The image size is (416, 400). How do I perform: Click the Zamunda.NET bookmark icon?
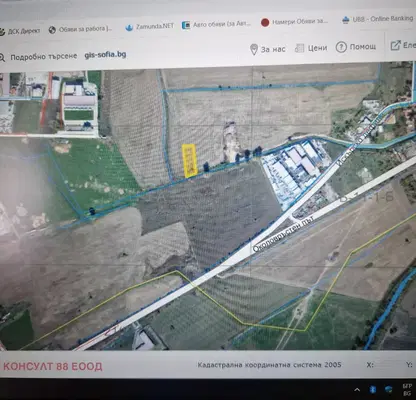(129, 27)
